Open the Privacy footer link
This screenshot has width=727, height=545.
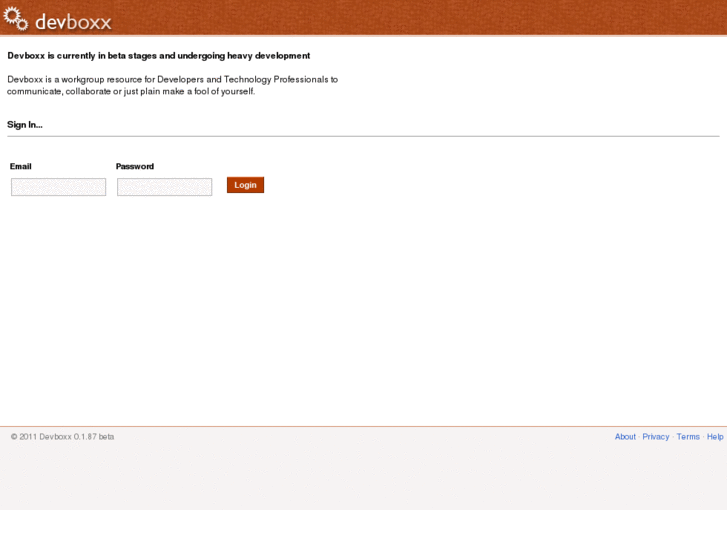tap(656, 436)
